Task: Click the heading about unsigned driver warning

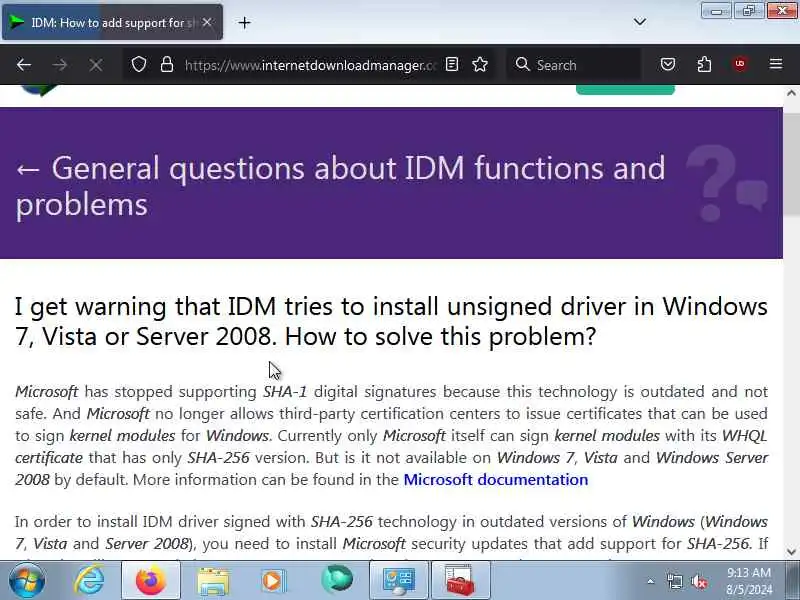Action: tap(391, 321)
